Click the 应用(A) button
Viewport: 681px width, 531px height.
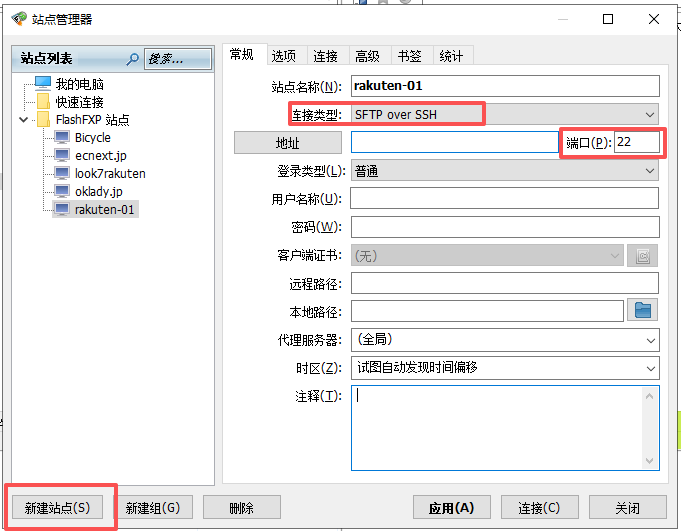point(451,508)
